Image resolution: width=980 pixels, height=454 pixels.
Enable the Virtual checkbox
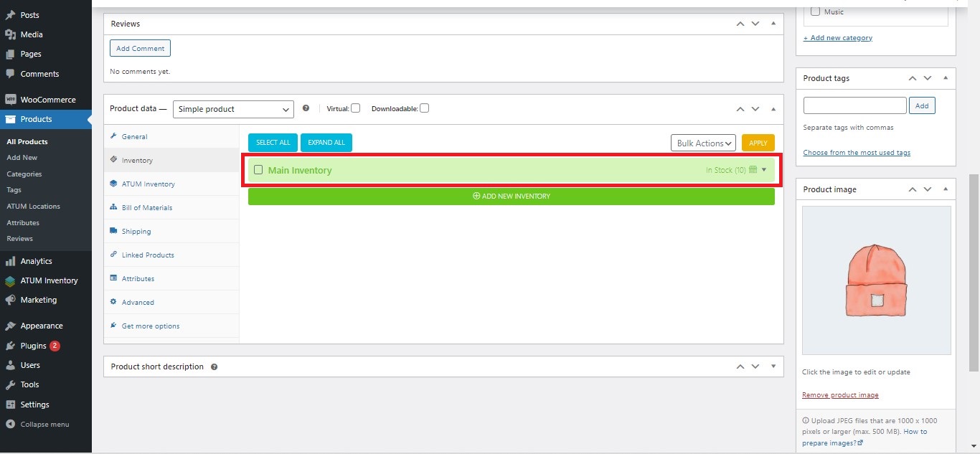[355, 108]
